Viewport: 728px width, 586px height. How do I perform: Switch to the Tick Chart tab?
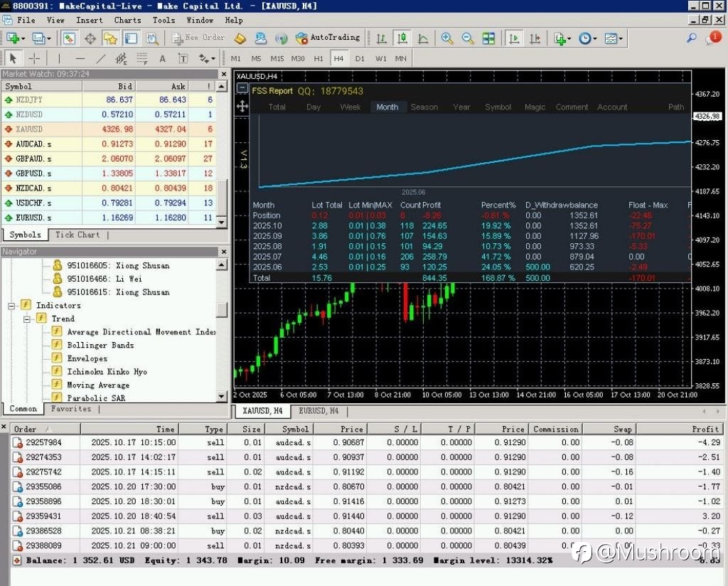[x=77, y=235]
